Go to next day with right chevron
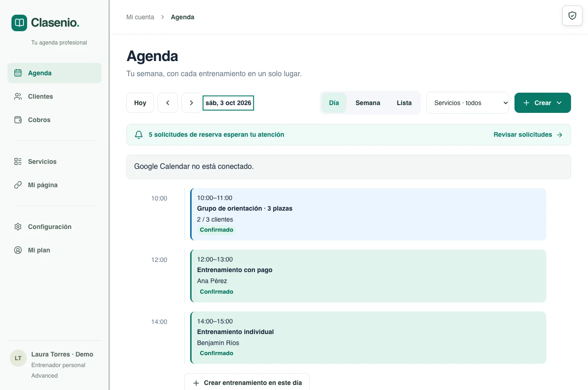This screenshot has width=588, height=390. pyautogui.click(x=191, y=103)
